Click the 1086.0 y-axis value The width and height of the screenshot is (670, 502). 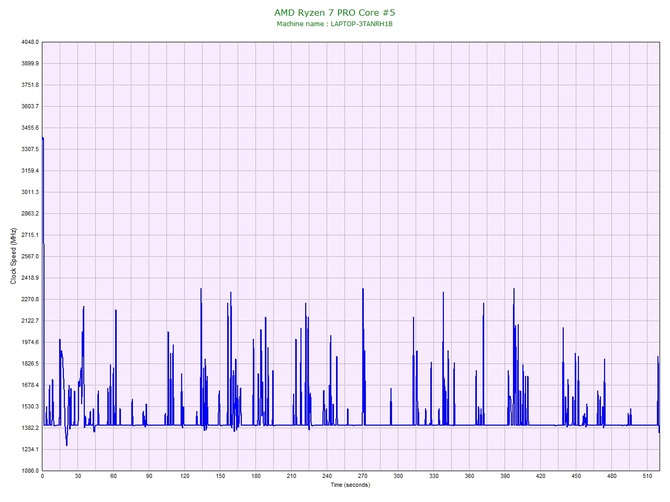click(x=30, y=470)
